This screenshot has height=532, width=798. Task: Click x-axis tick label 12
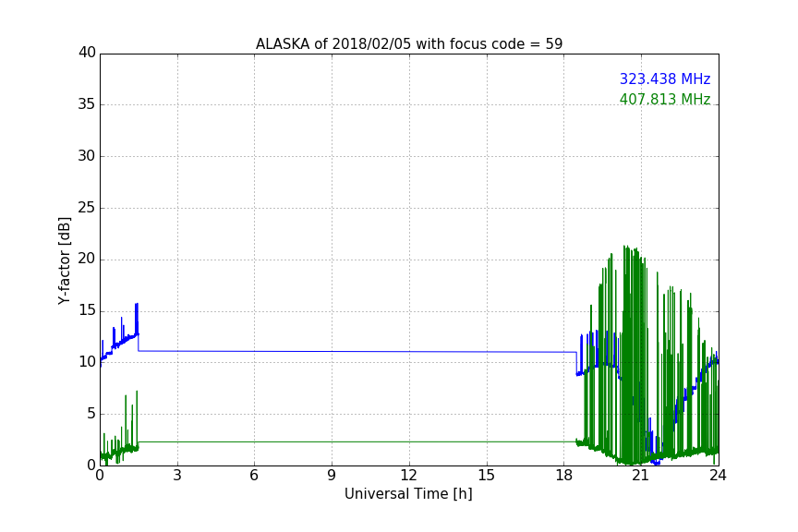(408, 476)
